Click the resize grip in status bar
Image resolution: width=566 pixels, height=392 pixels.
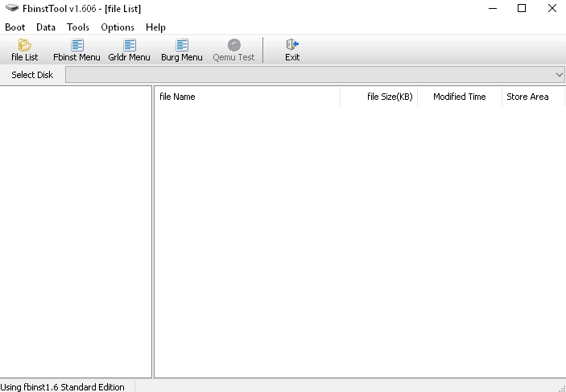coord(561,388)
